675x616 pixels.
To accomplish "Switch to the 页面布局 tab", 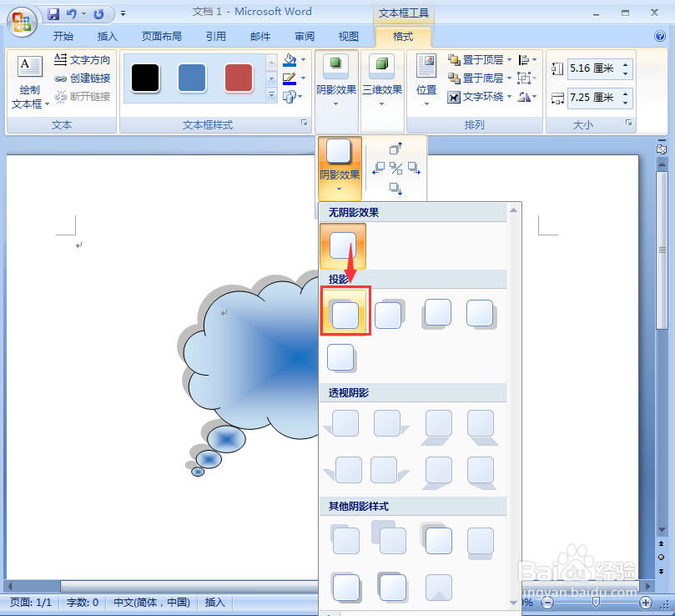I will coord(162,37).
